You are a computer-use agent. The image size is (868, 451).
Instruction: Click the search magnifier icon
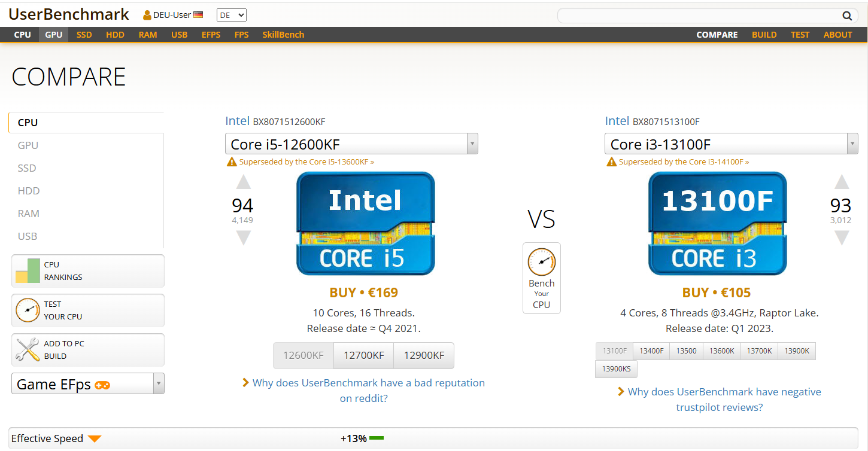pyautogui.click(x=847, y=16)
